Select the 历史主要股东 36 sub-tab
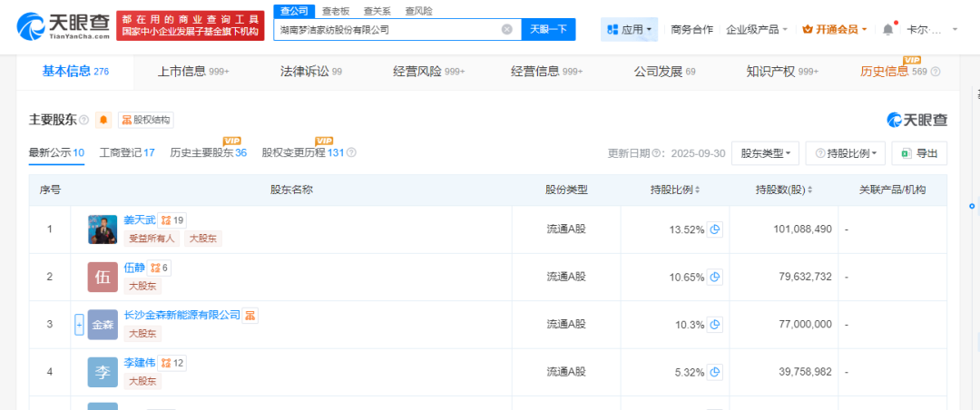The width and height of the screenshot is (980, 410). (208, 152)
